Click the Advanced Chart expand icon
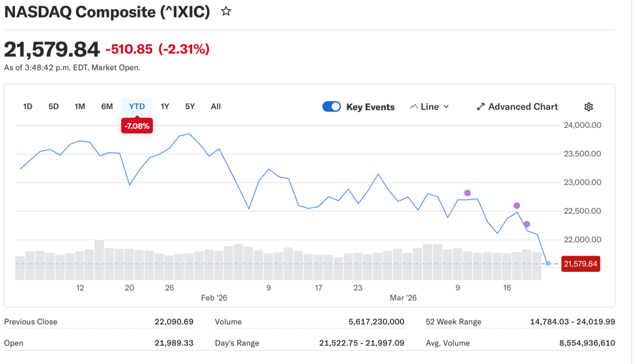The height and width of the screenshot is (364, 638). tap(481, 107)
